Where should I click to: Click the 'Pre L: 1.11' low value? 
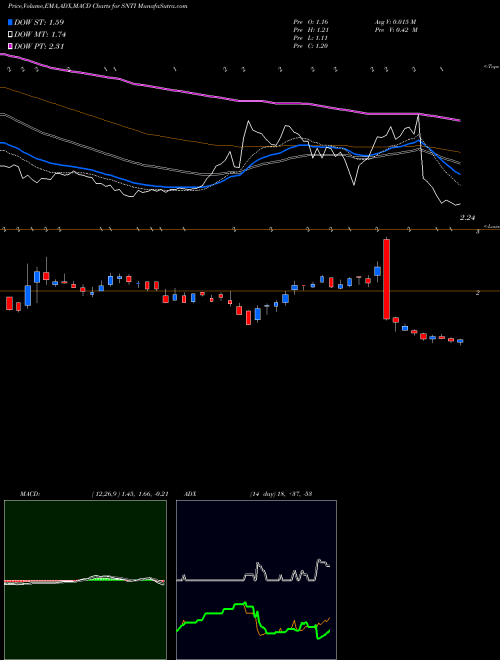coord(311,38)
